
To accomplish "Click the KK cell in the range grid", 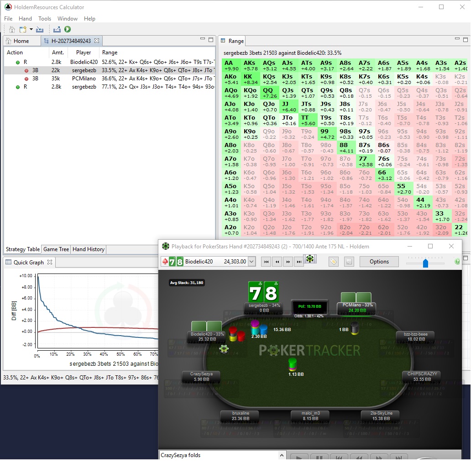I will 251,79.
